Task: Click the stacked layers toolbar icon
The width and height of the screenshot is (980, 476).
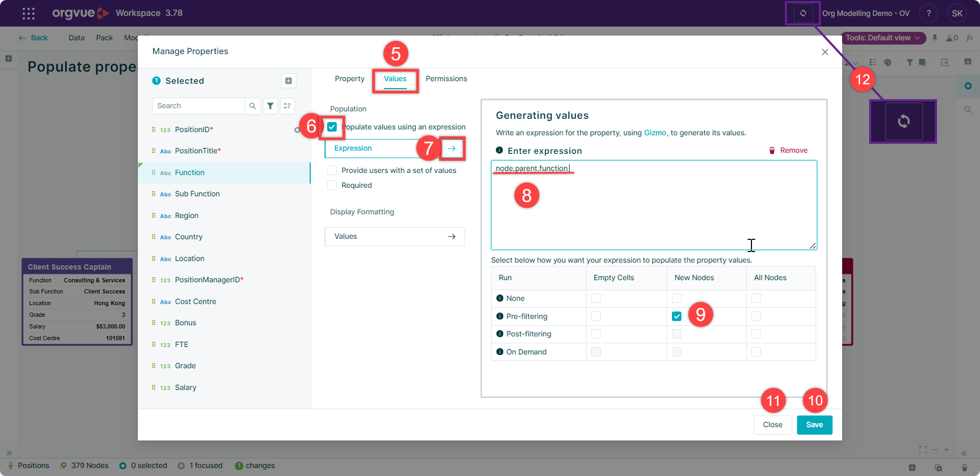Action: (923, 62)
